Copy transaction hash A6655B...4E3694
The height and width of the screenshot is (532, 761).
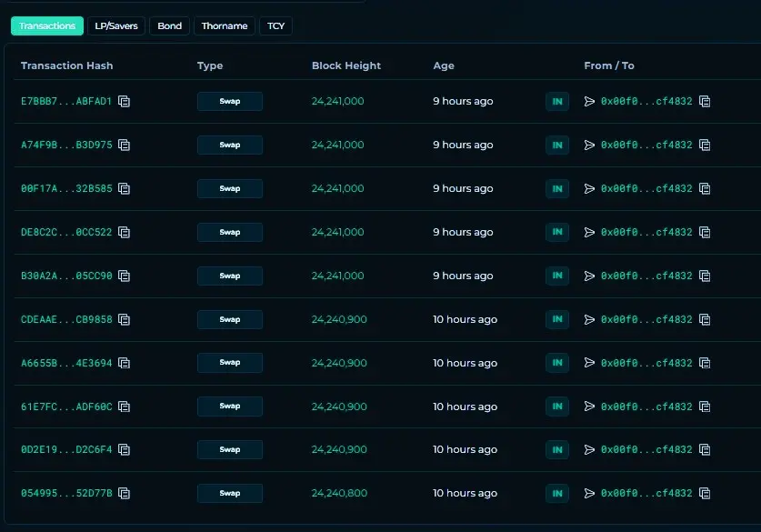coord(125,363)
